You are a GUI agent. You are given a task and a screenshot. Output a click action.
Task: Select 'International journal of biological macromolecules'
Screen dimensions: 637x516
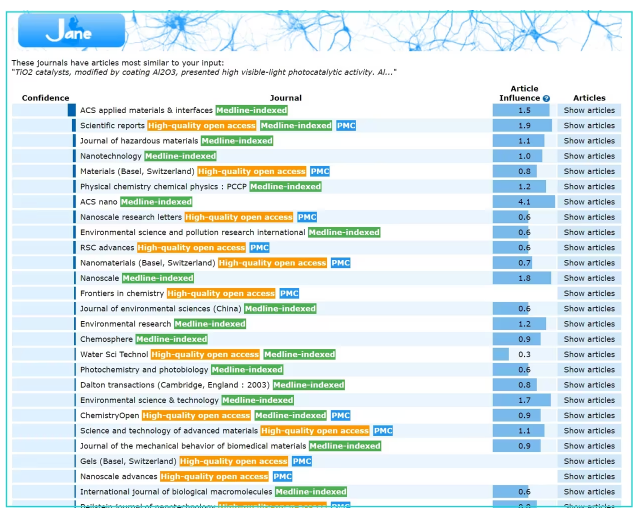point(176,492)
